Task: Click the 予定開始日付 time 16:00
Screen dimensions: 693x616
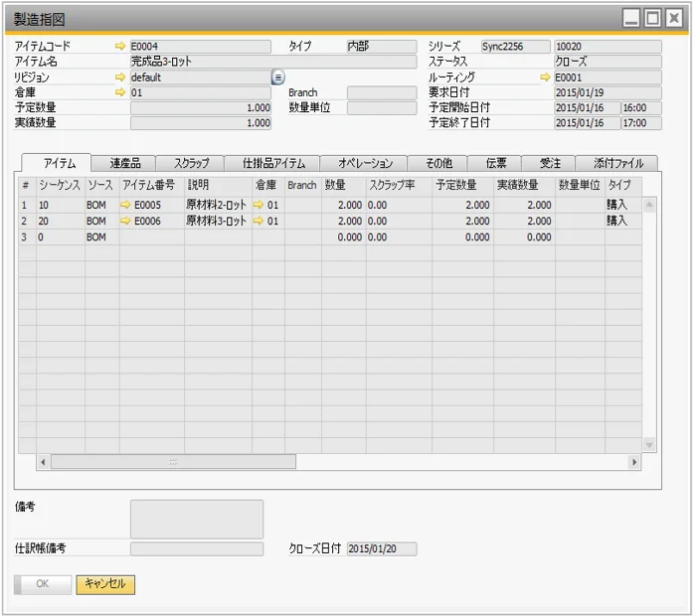Action: [x=641, y=107]
